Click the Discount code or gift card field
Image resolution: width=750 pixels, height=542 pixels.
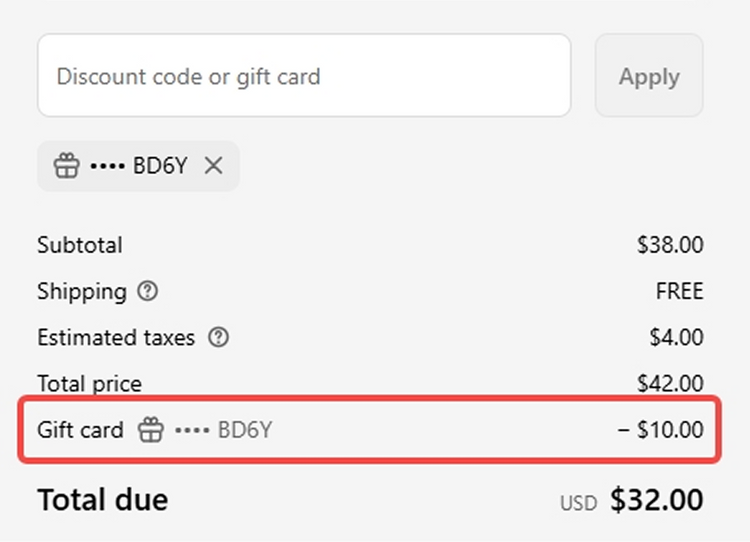[303, 76]
